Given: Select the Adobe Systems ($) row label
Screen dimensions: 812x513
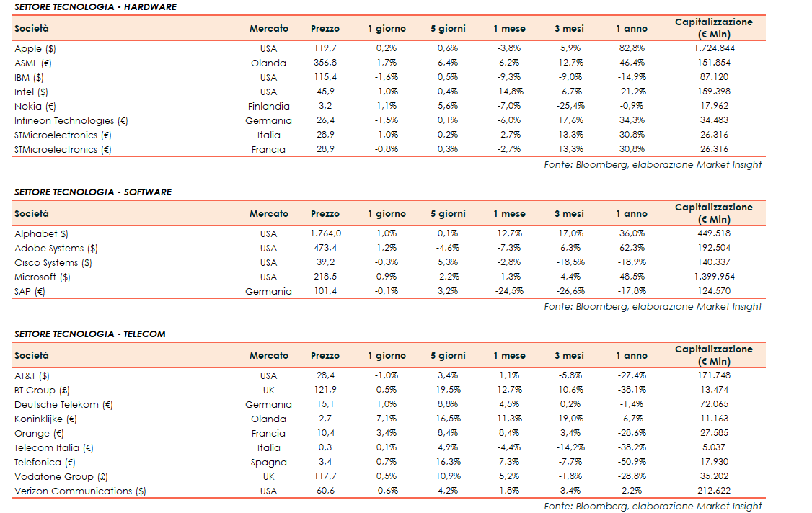Looking at the screenshot, I should tap(56, 248).
